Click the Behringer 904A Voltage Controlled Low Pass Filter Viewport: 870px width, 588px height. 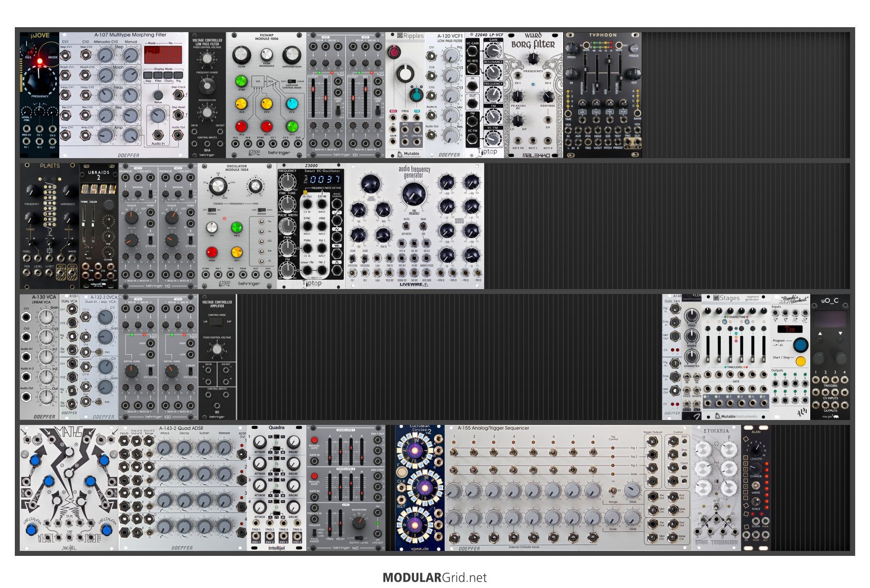pyautogui.click(x=207, y=95)
